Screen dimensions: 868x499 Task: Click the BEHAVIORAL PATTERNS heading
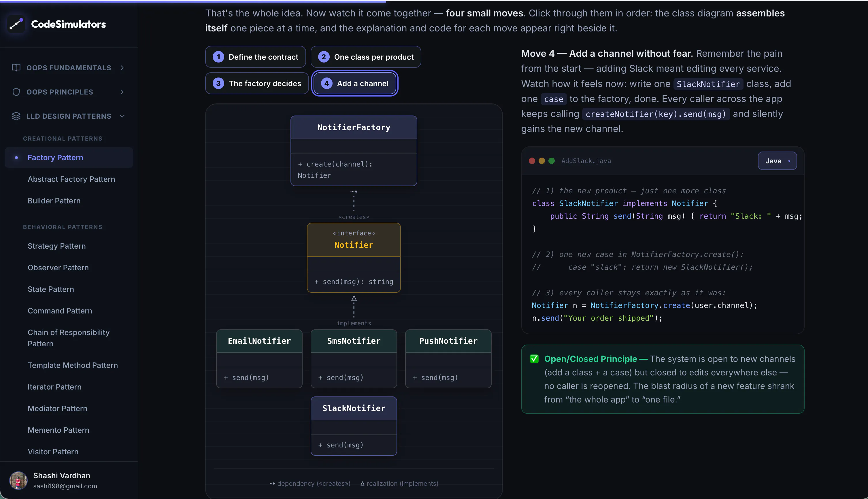click(x=63, y=227)
